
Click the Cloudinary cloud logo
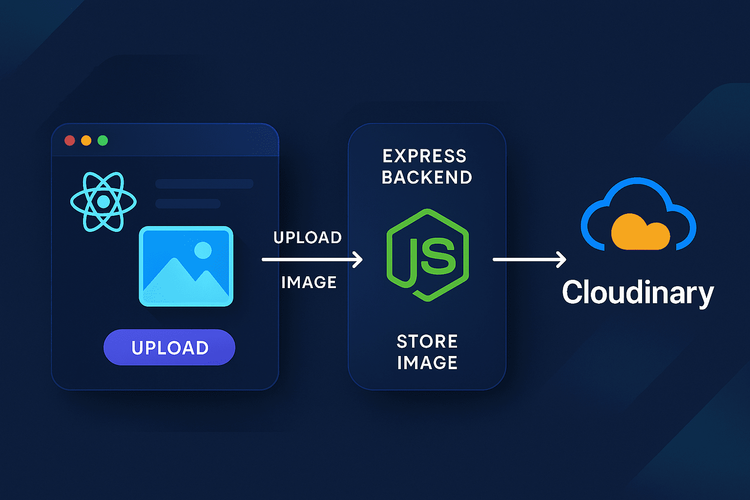[639, 214]
